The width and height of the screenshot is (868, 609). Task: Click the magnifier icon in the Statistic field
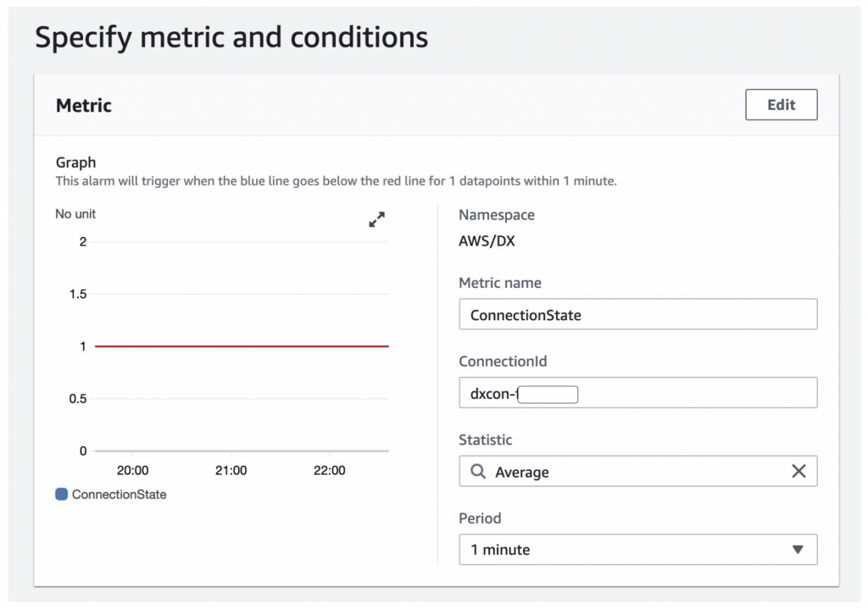[478, 472]
